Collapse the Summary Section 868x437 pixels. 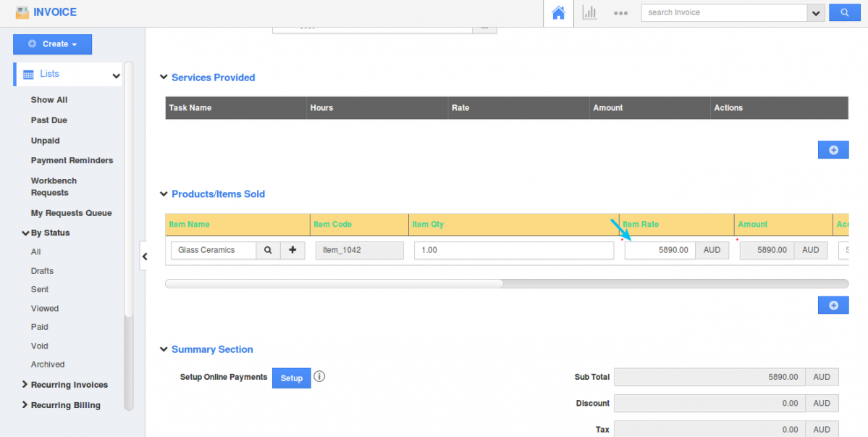point(163,350)
